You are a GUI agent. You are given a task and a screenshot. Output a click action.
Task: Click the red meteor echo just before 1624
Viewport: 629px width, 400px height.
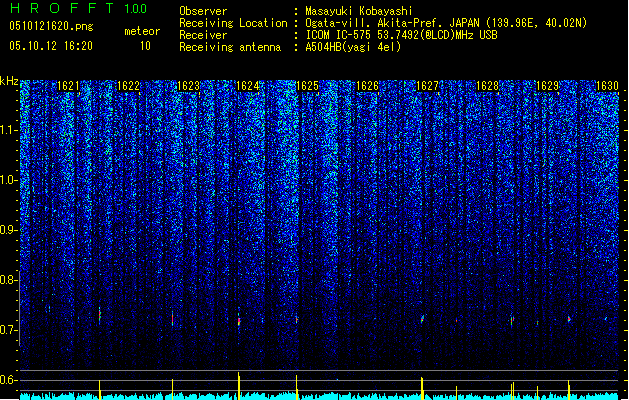pyautogui.click(x=239, y=321)
